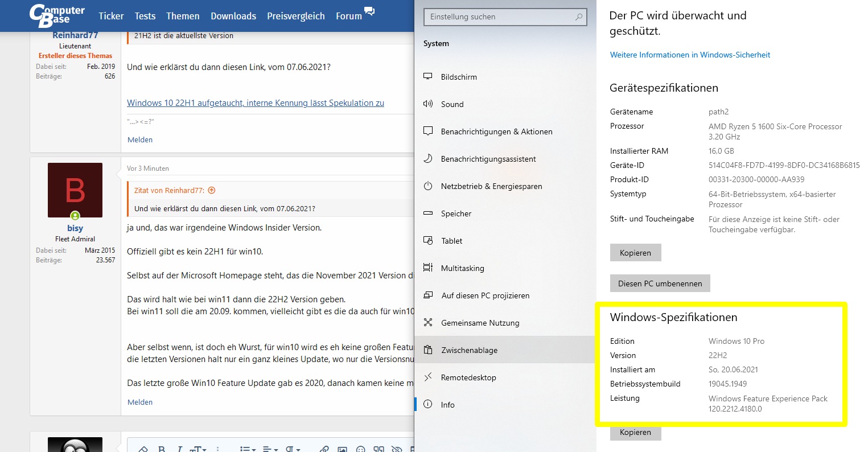
Task: Click the Vor 3 Minuten timestamp
Action: 148,169
